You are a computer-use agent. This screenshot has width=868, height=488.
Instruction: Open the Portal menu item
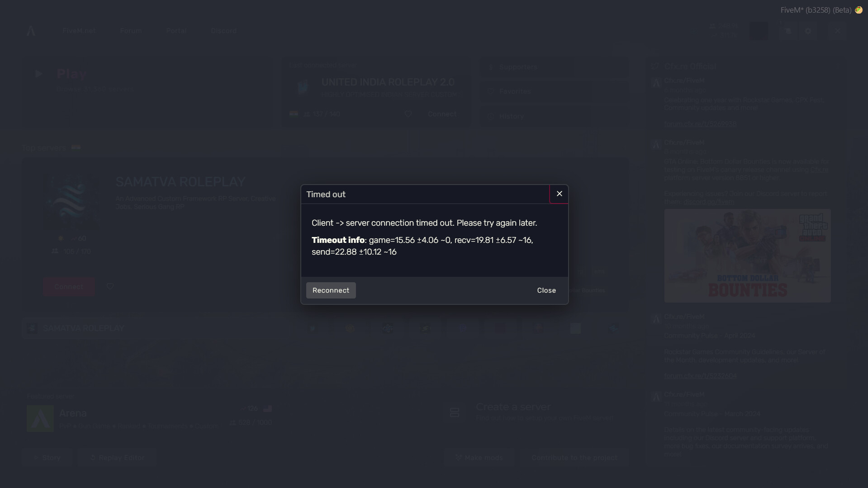(176, 31)
